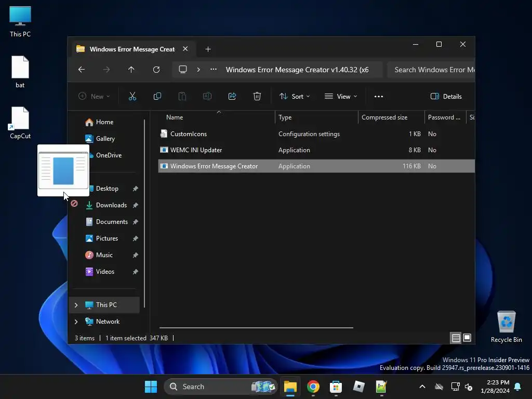Sort by Compressed size column header
Image resolution: width=532 pixels, height=399 pixels.
pyautogui.click(x=391, y=117)
